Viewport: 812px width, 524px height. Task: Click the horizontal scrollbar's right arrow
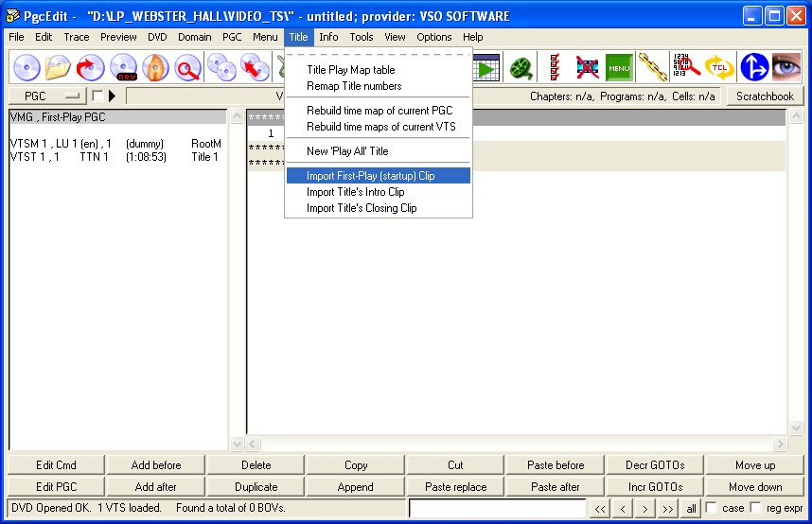(780, 444)
